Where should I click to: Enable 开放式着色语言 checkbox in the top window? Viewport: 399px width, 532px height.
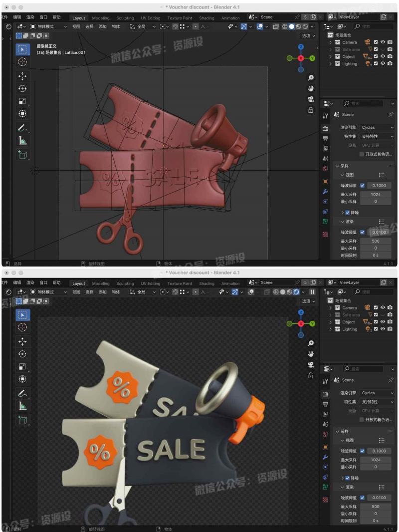point(362,154)
